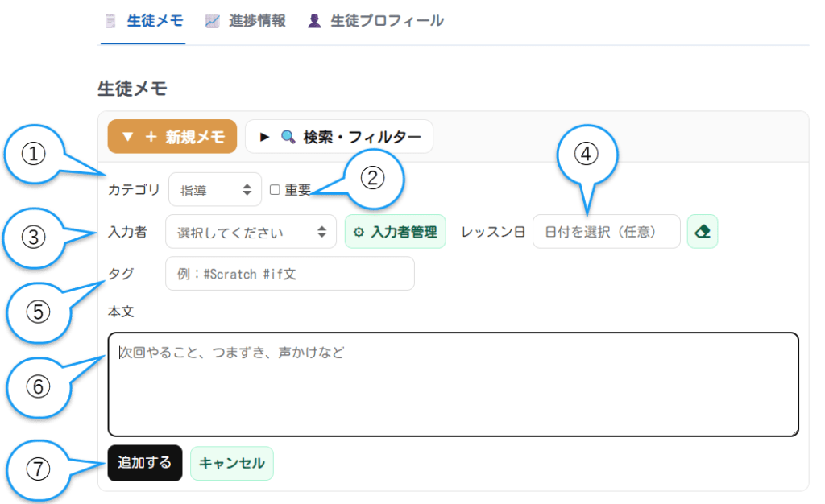Click the magnifier icon in 検索・フィルター
Screen dimensions: 825x504
point(288,137)
